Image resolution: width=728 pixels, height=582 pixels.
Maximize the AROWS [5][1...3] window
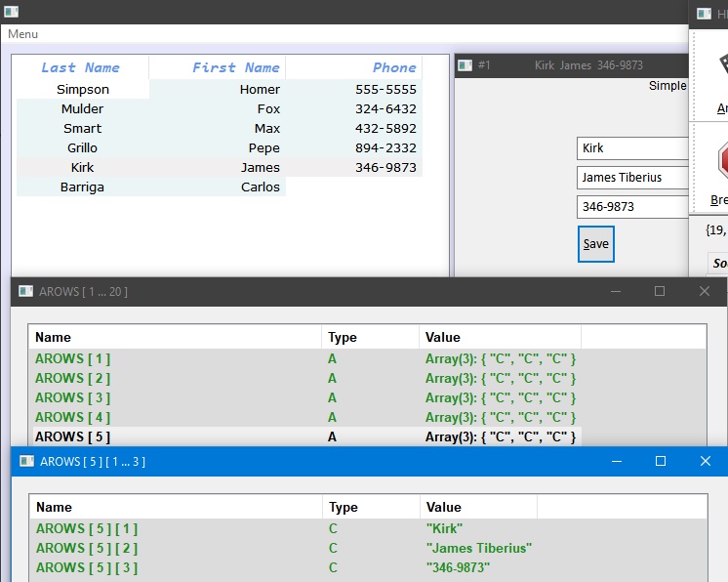pyautogui.click(x=661, y=461)
